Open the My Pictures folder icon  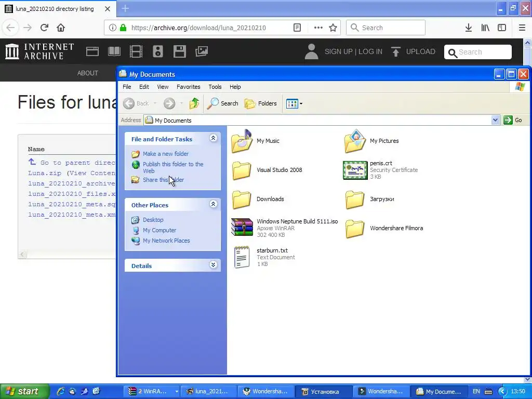pos(355,141)
